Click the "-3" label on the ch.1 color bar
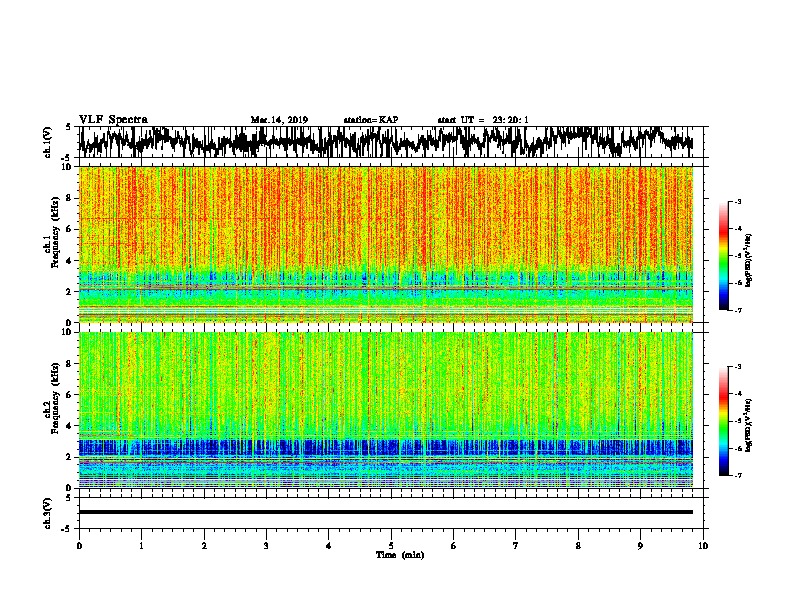The height and width of the screenshot is (612, 792). pos(738,201)
